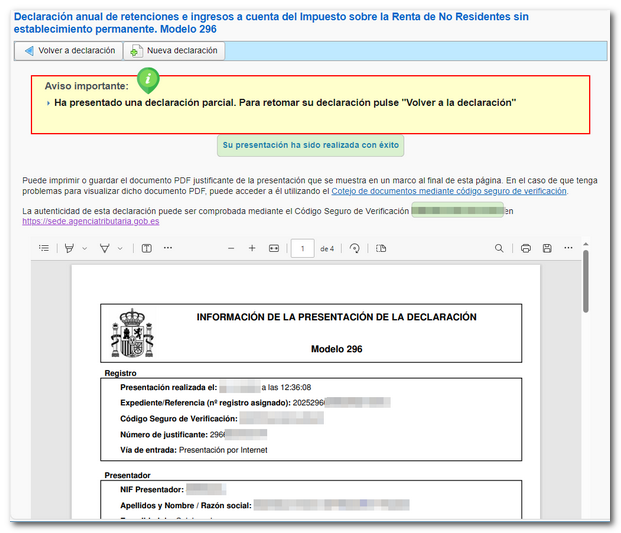Click Nueva declaración button
621x533 pixels.
point(173,51)
